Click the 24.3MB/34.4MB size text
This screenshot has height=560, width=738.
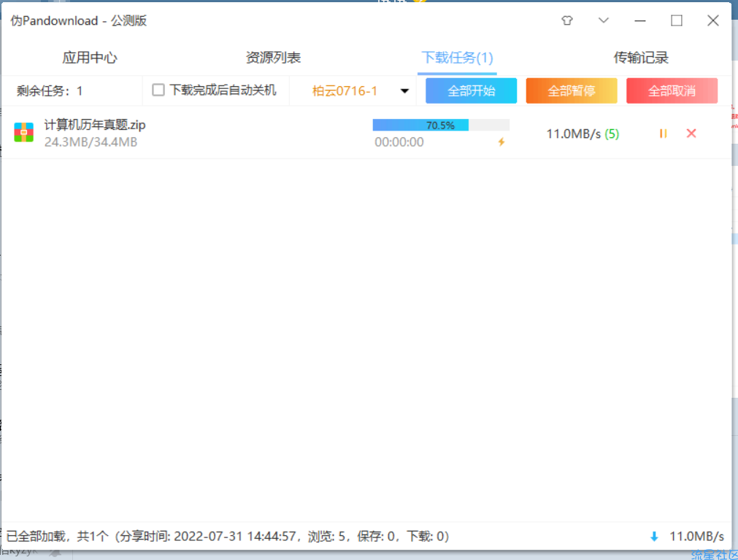[91, 142]
